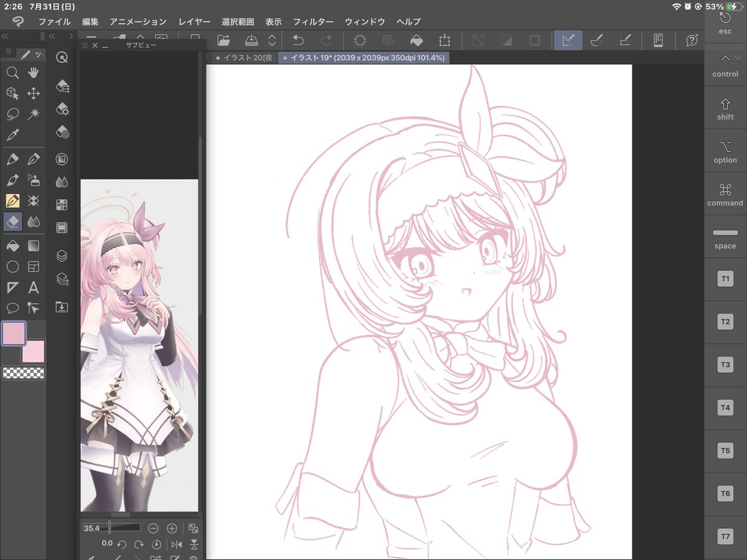This screenshot has width=747, height=560.
Task: Toggle the shift modifier key
Action: (725, 109)
